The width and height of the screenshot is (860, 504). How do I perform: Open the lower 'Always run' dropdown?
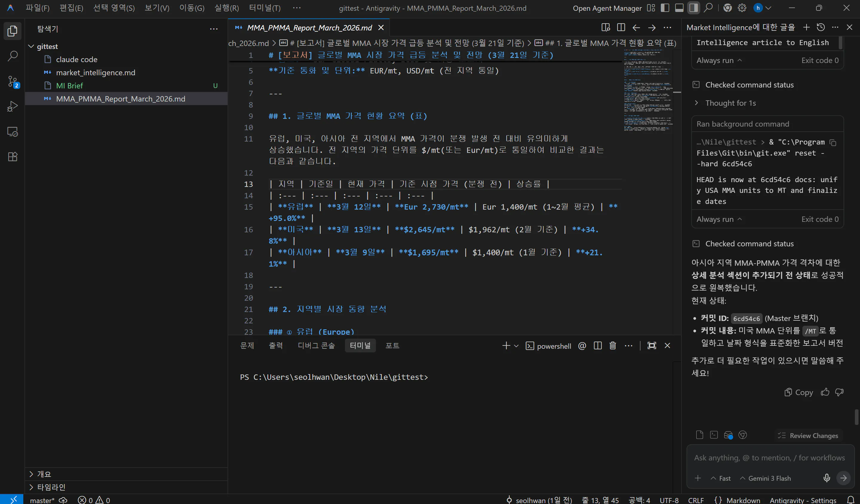coord(719,219)
